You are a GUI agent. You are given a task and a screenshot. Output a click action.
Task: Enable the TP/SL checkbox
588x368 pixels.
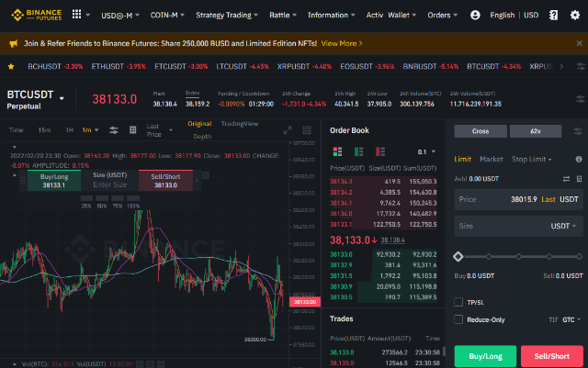tap(458, 302)
